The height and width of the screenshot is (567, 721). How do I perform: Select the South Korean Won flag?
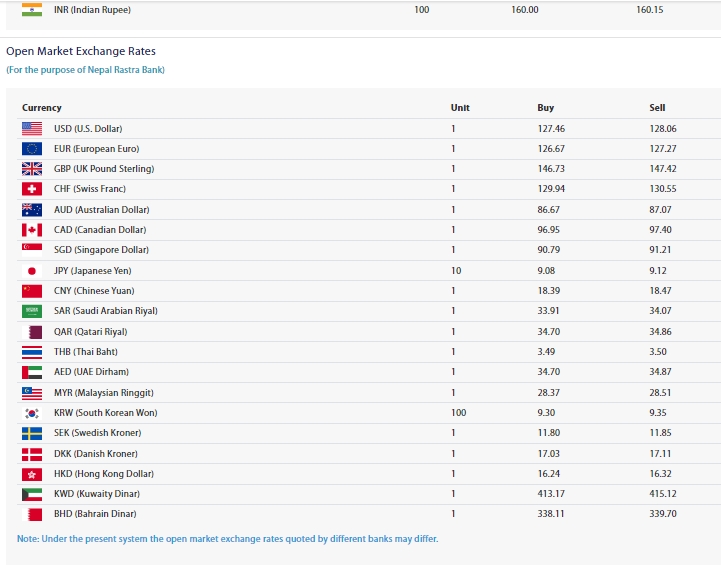click(32, 412)
